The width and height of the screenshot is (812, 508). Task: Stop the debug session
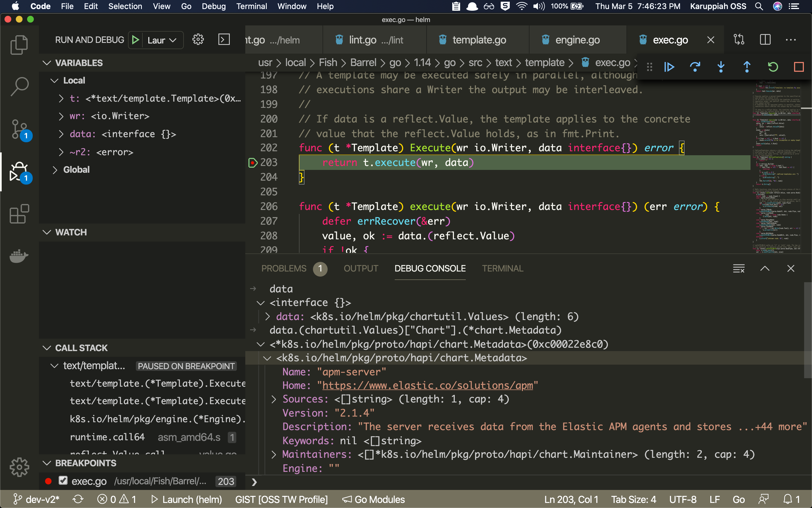tap(798, 67)
